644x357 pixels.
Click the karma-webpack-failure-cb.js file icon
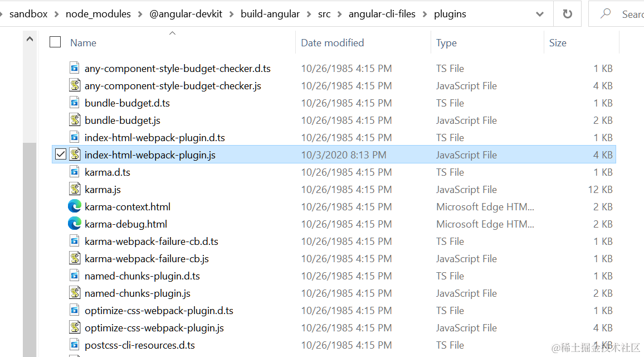[74, 258]
